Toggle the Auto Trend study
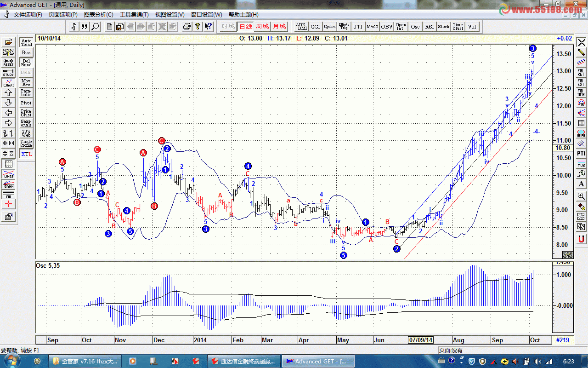Screen dimensions: 588x368 click(x=26, y=43)
